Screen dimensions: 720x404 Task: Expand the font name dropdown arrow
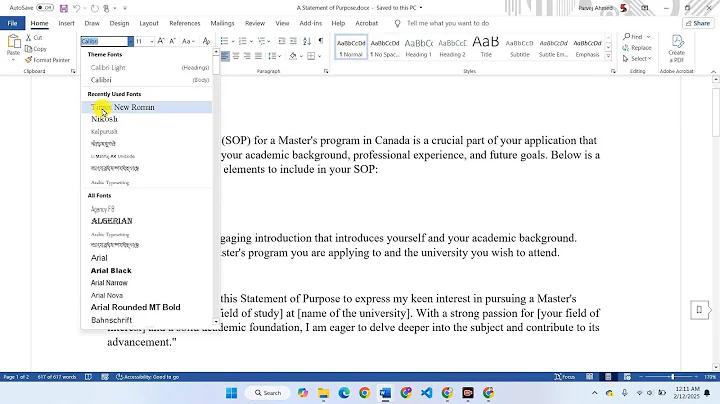131,41
